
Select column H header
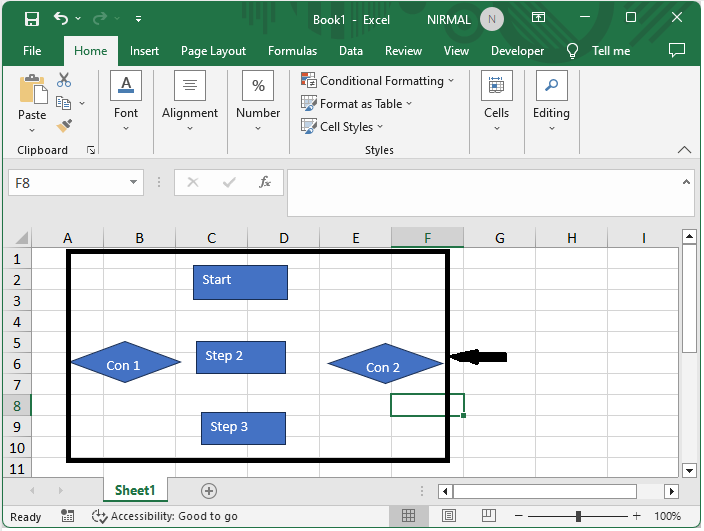572,237
